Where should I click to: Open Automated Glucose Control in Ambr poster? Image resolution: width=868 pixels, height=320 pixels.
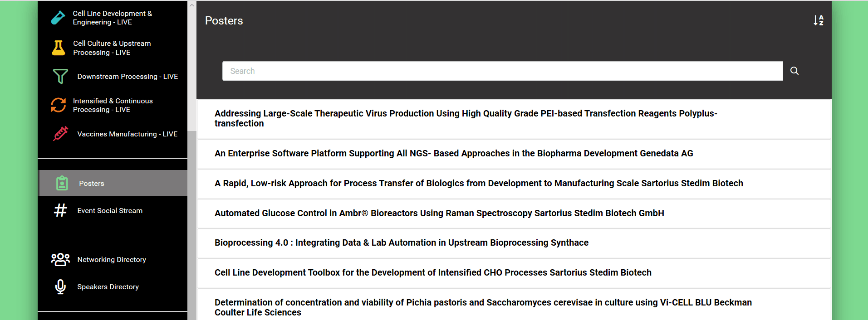tap(439, 213)
